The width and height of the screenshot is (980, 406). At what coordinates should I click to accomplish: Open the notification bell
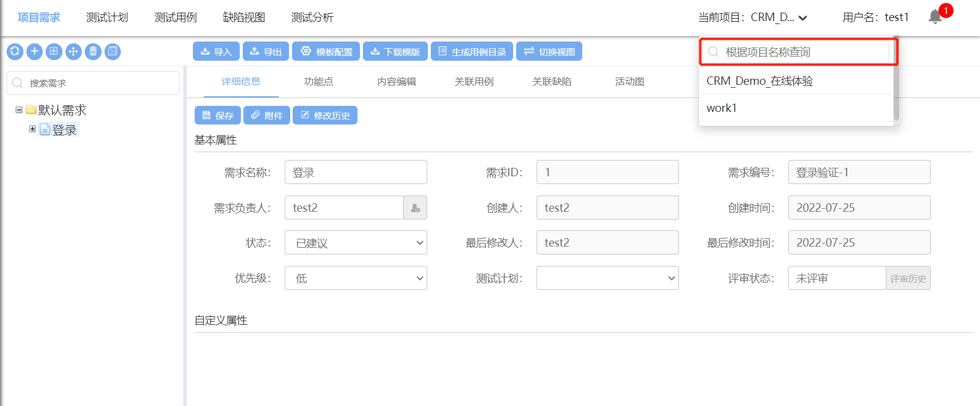(x=935, y=17)
